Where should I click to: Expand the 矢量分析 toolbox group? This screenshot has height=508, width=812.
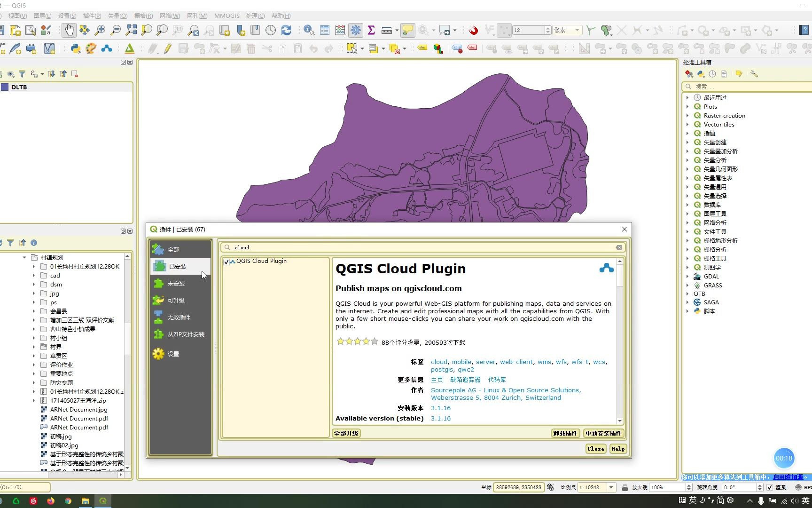click(687, 160)
